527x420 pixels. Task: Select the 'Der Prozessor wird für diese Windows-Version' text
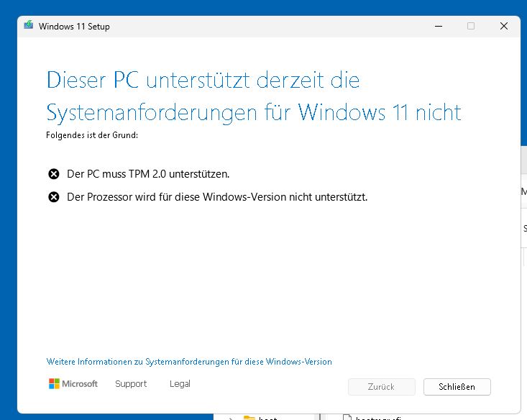point(177,197)
